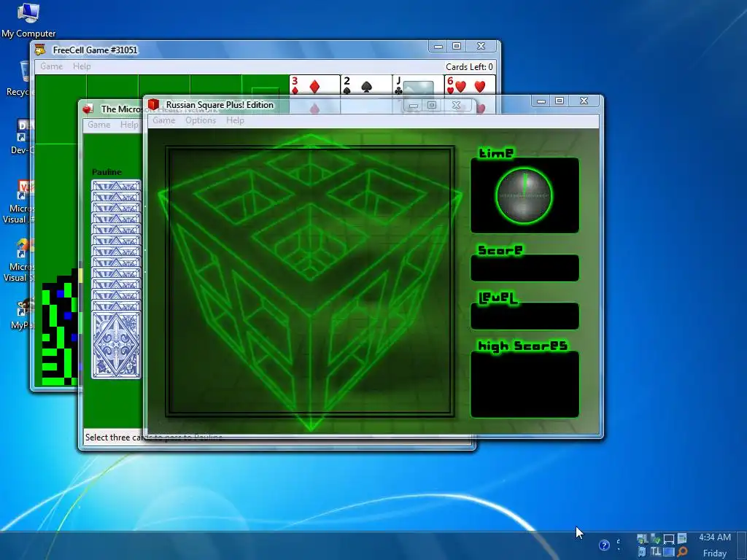Click the blue help question mark tray icon
This screenshot has height=560, width=747.
point(603,545)
